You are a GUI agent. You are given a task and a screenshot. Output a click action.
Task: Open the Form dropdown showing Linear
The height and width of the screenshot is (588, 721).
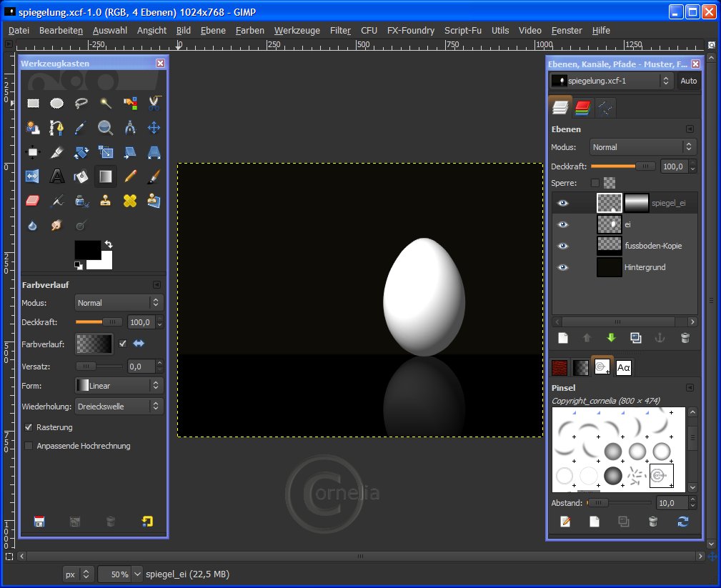pyautogui.click(x=119, y=386)
